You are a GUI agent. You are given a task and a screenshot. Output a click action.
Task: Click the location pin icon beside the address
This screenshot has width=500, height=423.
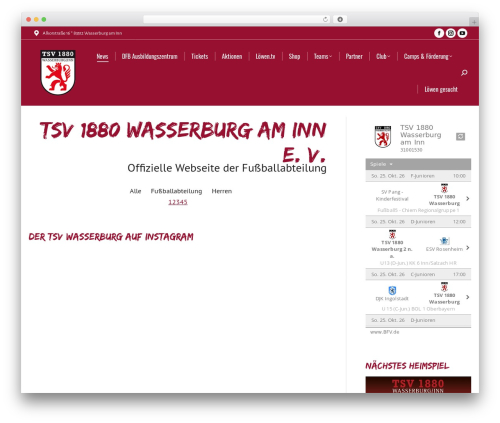36,33
